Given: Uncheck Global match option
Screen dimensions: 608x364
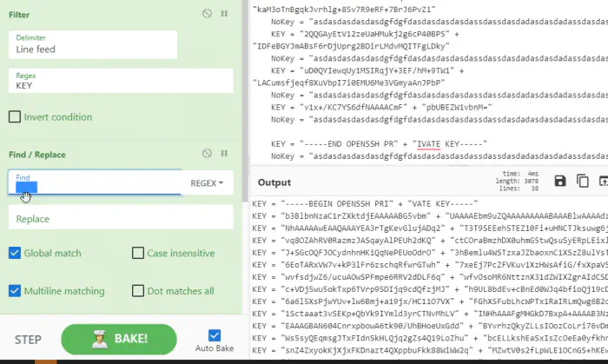Looking at the screenshot, I should pyautogui.click(x=15, y=253).
